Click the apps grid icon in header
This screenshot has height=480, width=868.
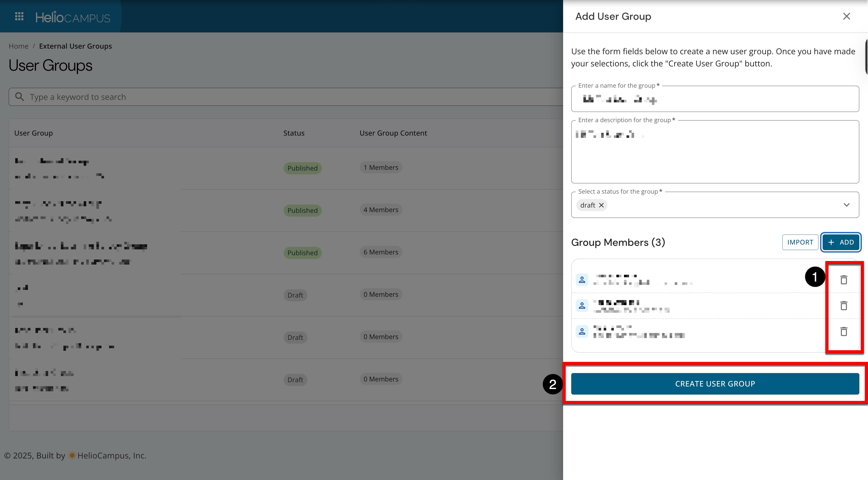[x=19, y=16]
